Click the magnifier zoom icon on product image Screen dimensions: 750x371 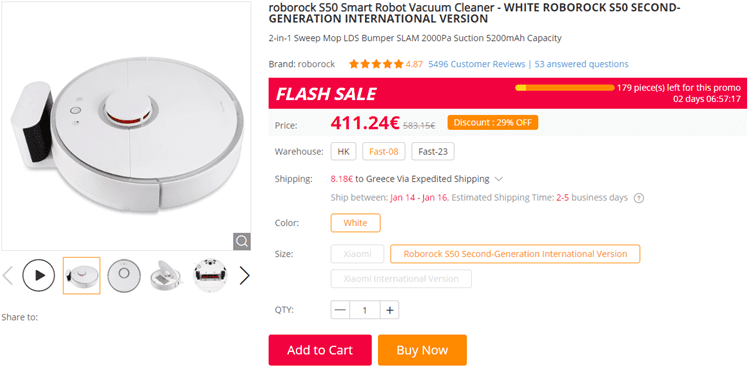coord(242,241)
